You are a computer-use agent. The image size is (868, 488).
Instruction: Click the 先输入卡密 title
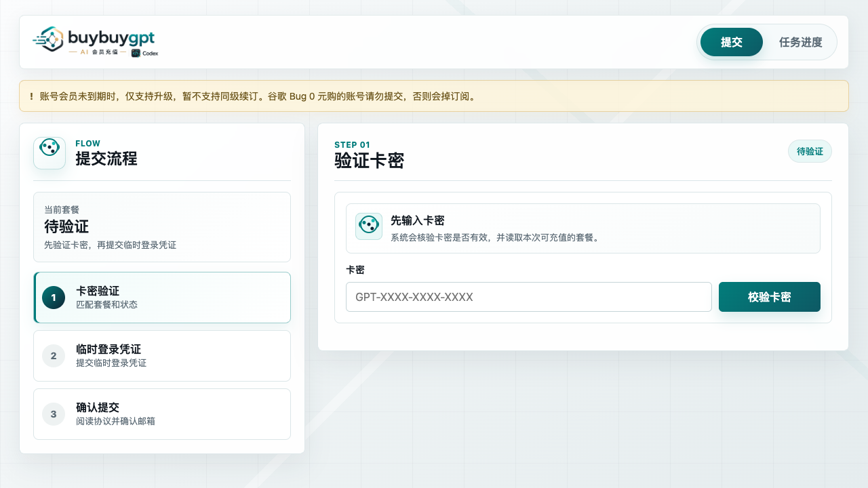pyautogui.click(x=418, y=221)
